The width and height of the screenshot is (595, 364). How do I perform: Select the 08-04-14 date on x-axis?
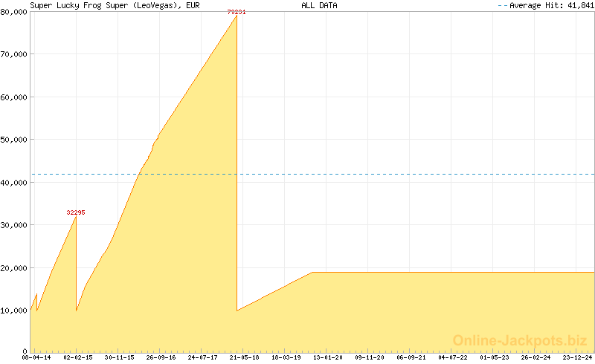pos(36,357)
